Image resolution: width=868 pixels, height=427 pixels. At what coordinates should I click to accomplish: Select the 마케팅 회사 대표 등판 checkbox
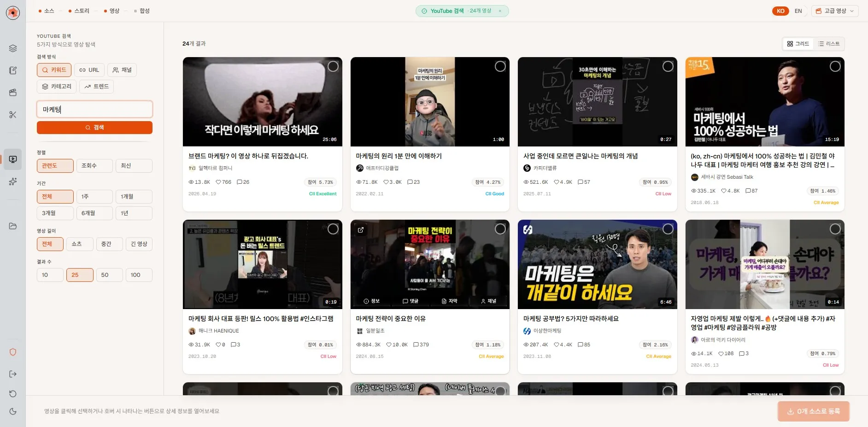coord(333,229)
